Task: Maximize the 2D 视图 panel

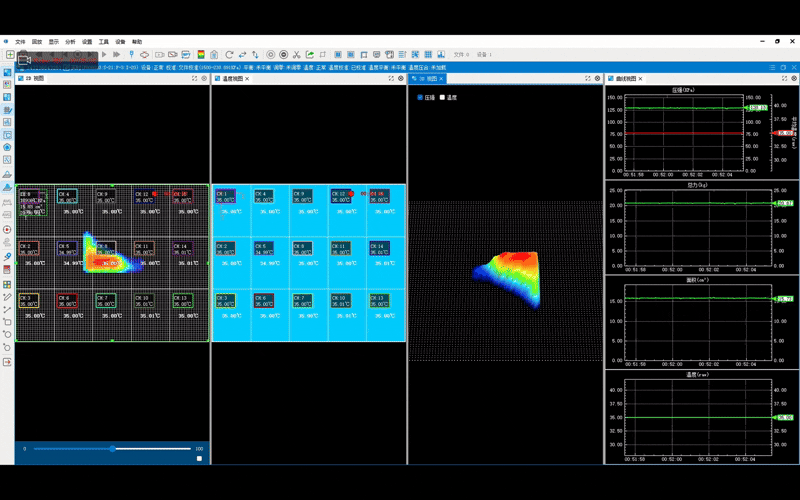Action: click(194, 78)
